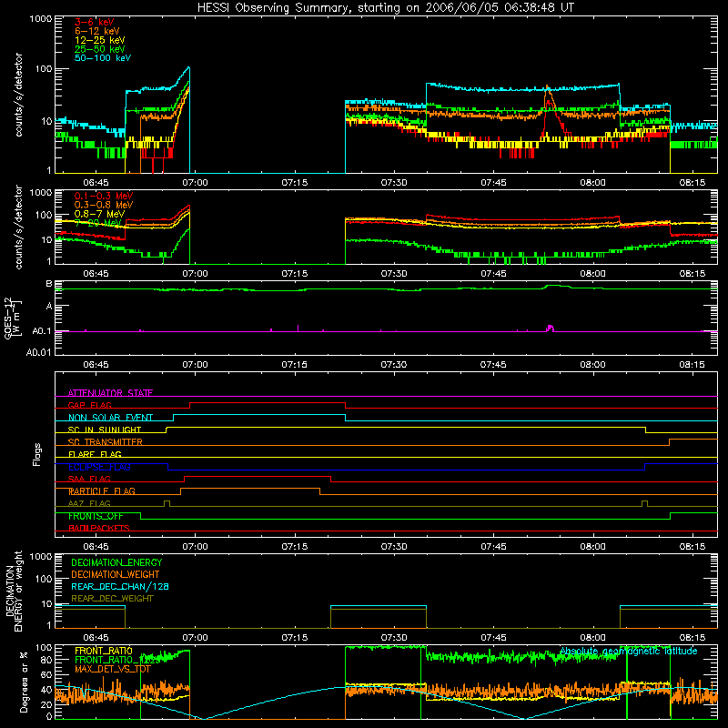This screenshot has height=728, width=728.
Task: Click the GOES-12 vertical axis label
Action: click(x=12, y=318)
